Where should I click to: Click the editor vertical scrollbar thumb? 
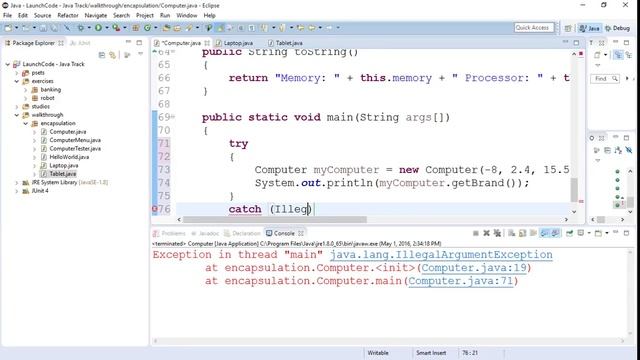[x=574, y=189]
